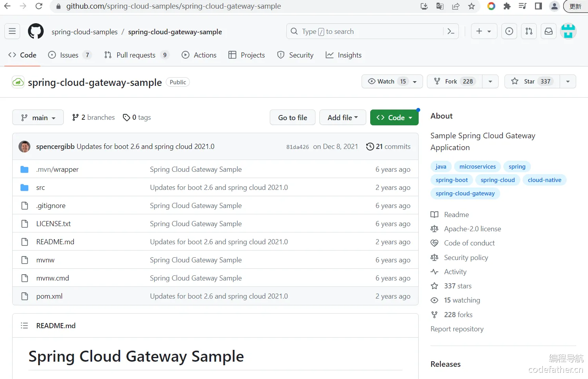Click the Spring repository leaf avatar
Viewport: 588px width, 379px height.
[x=18, y=82]
